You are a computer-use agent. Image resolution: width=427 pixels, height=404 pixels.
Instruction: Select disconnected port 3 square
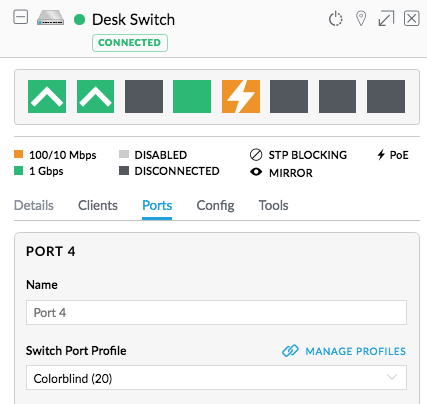tap(144, 96)
